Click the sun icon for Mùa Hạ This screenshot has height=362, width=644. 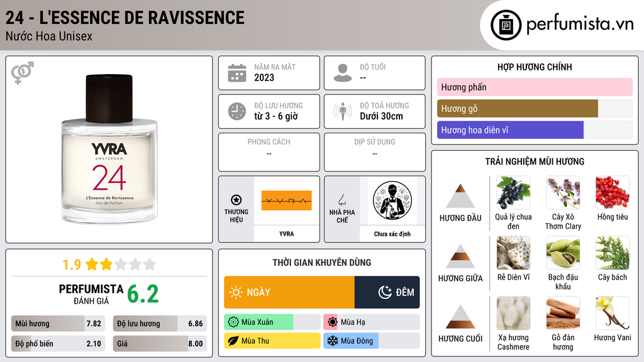tap(333, 322)
